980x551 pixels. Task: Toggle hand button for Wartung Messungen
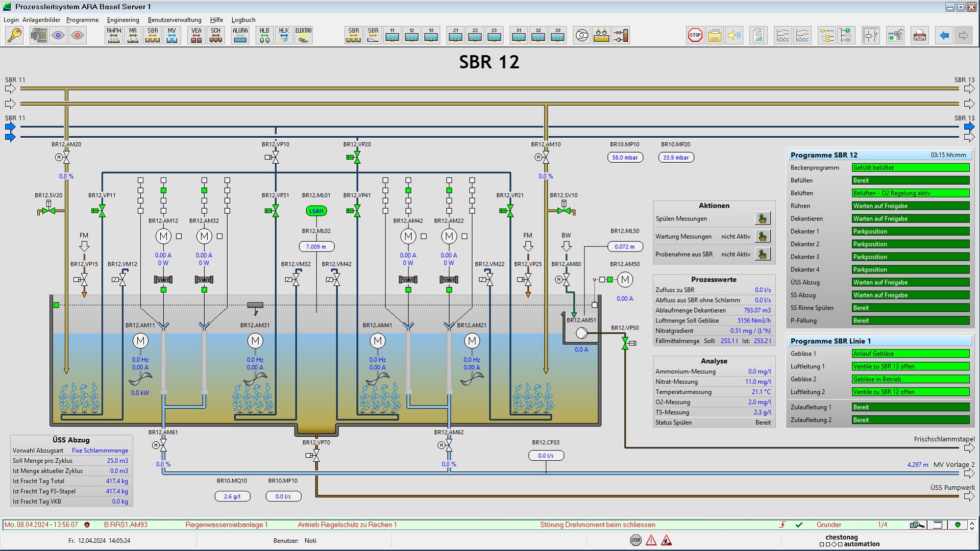tap(762, 237)
